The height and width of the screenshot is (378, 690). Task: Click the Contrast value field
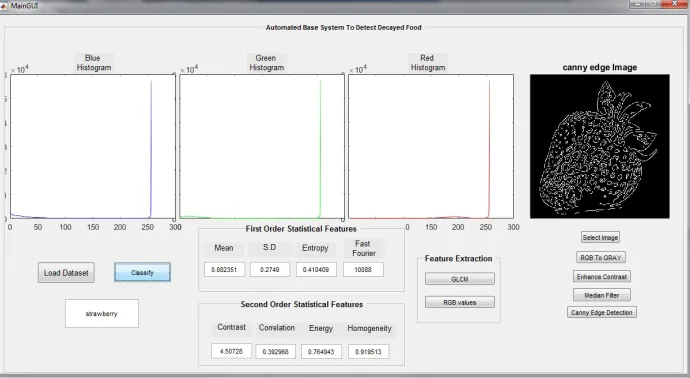[x=231, y=351]
